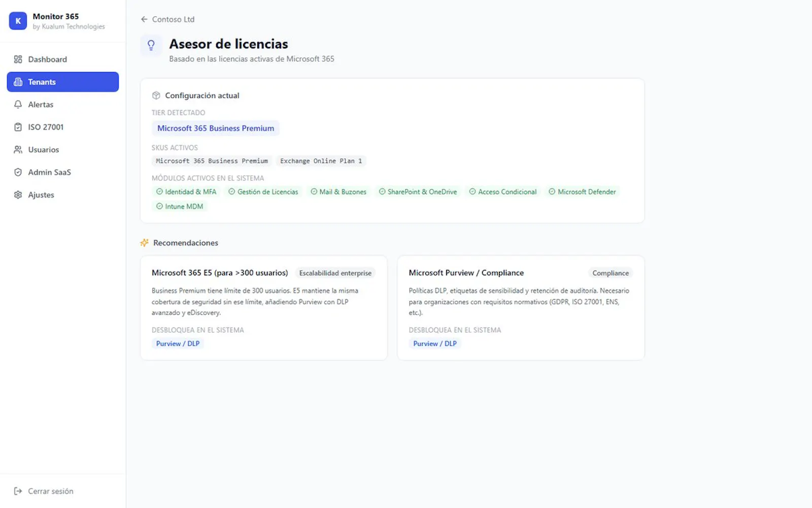The width and height of the screenshot is (812, 508).
Task: Click the ISO 27001 clipboard icon
Action: [18, 127]
